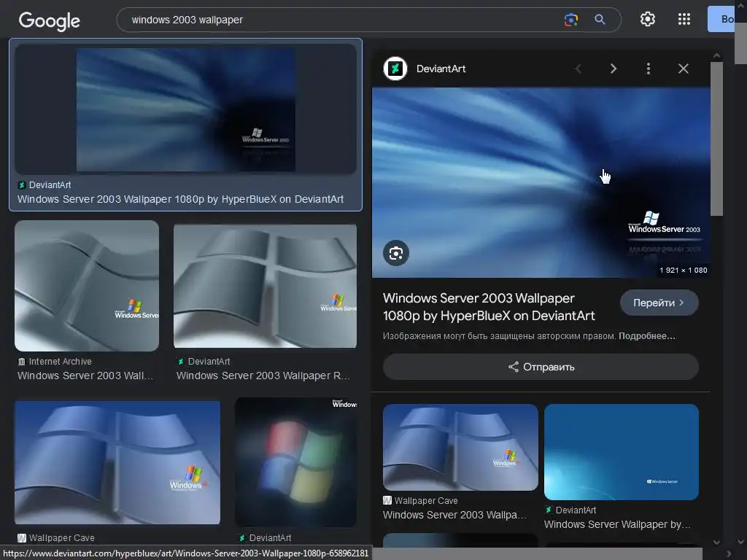Open the large Windows Server 2003 preview image
Viewport: 747px width, 560px height.
[541, 182]
